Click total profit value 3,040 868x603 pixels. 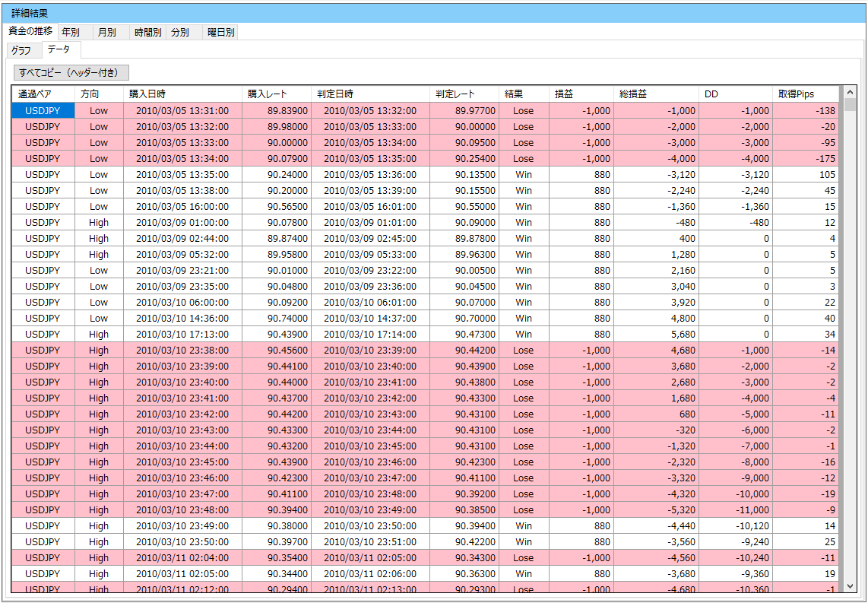656,287
